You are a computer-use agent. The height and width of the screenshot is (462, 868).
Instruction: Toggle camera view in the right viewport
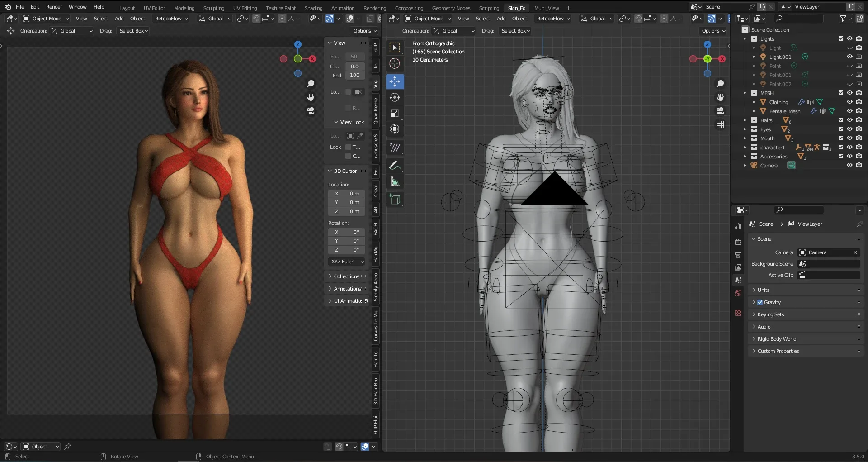(720, 111)
